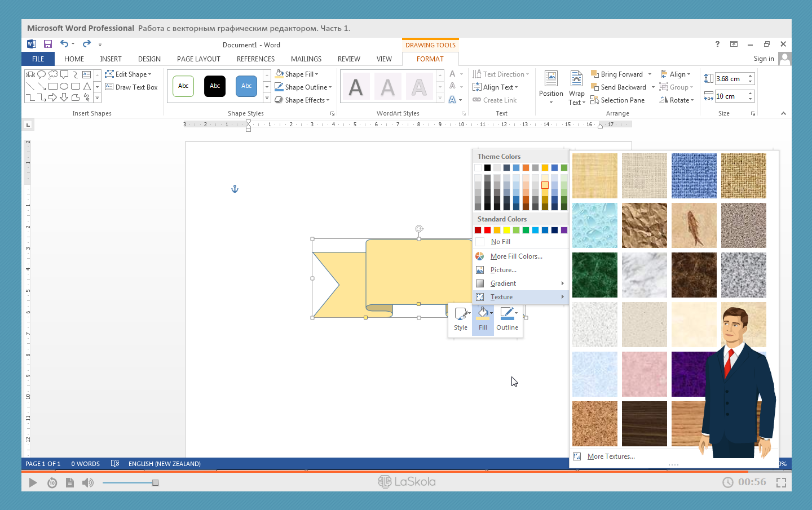Click the Style button in mini toolbar
The width and height of the screenshot is (812, 510).
tap(461, 319)
